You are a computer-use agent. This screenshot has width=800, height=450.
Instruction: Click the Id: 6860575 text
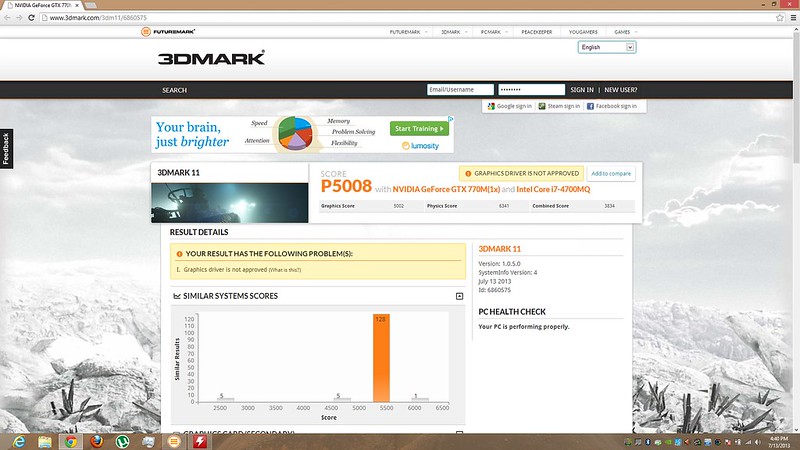494,290
